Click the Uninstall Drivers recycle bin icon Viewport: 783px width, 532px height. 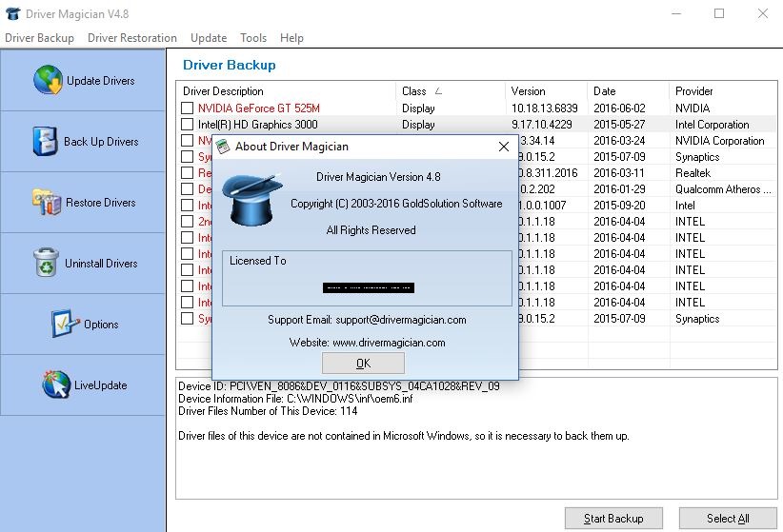pos(46,263)
